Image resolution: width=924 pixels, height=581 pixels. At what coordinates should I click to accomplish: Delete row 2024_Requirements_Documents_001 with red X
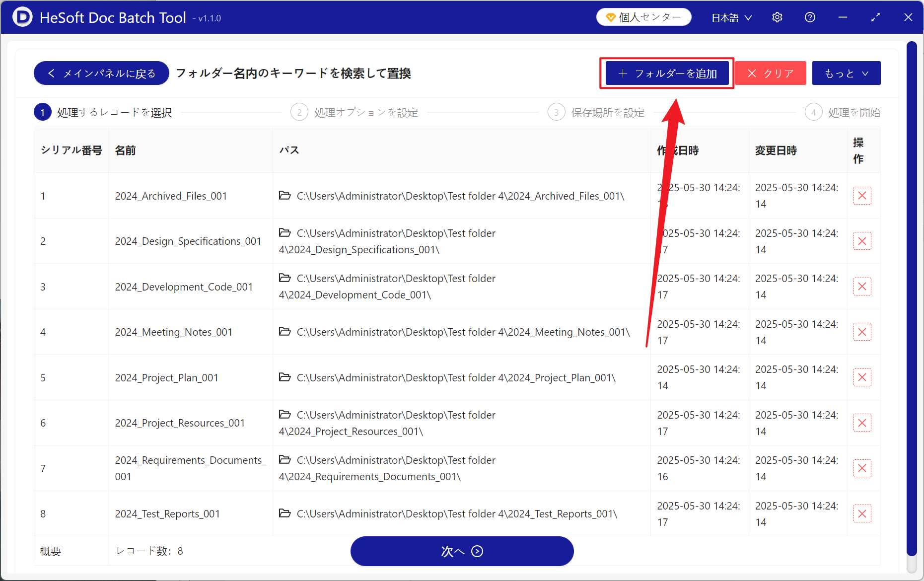click(x=862, y=468)
